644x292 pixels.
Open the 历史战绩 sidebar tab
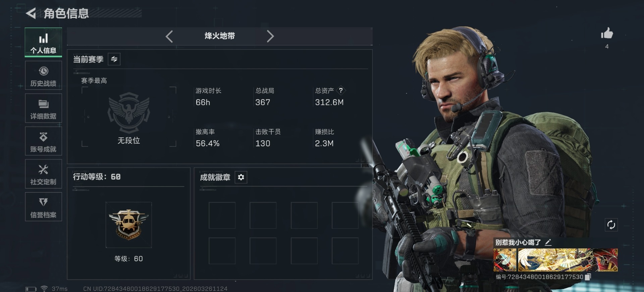coord(43,75)
